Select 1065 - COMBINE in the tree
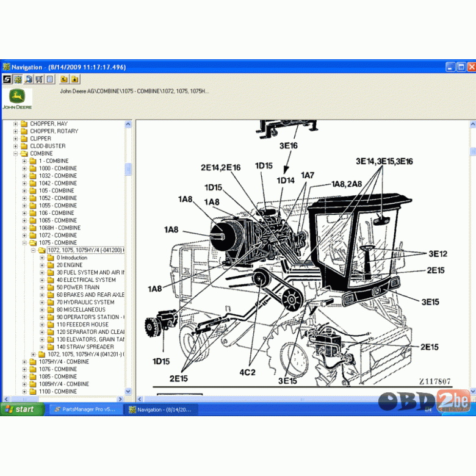The image size is (476, 476). tap(58, 220)
